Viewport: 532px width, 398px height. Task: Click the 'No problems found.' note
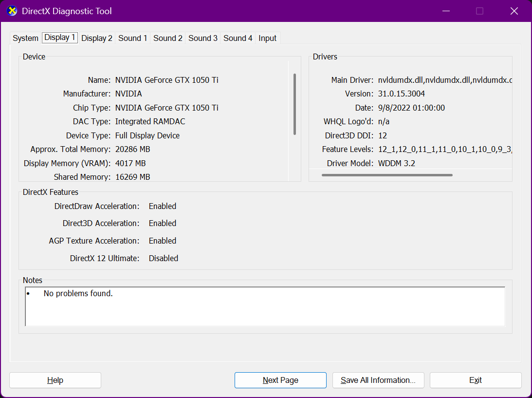click(78, 293)
